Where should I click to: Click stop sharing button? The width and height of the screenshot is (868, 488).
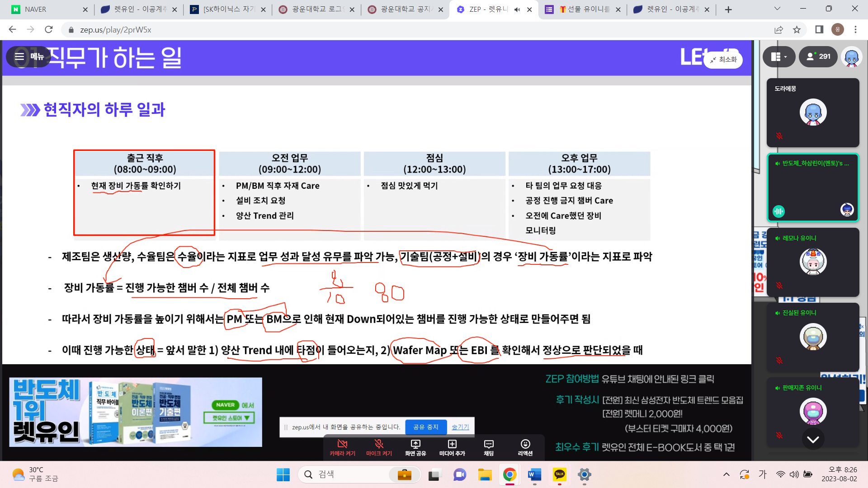coord(425,427)
